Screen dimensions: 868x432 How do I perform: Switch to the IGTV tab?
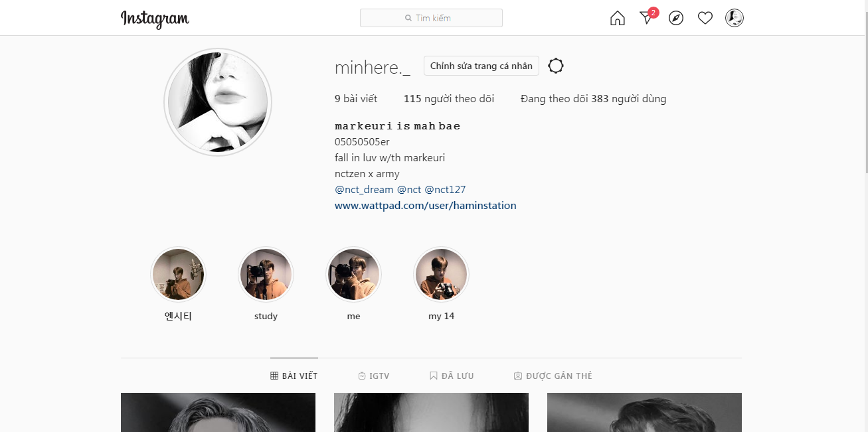[374, 376]
